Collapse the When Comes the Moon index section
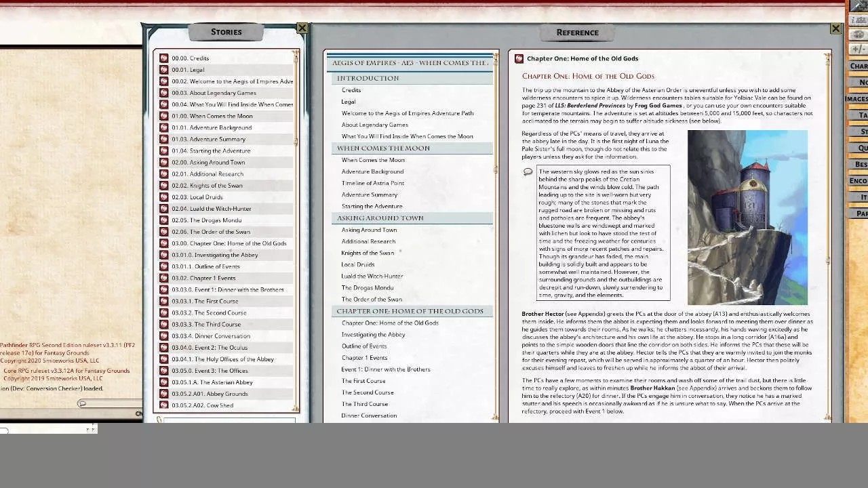Image resolution: width=868 pixels, height=488 pixels. 412,148
